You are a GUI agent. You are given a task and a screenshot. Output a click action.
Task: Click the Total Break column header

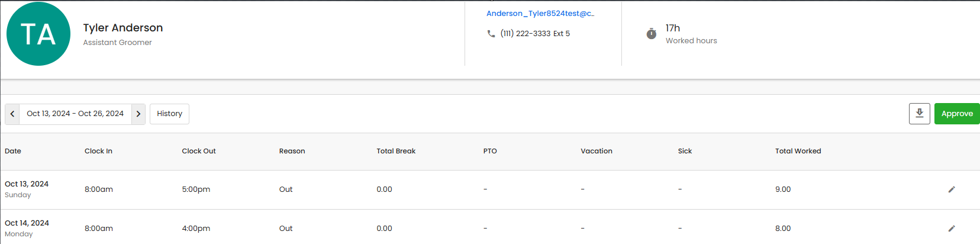(x=396, y=151)
